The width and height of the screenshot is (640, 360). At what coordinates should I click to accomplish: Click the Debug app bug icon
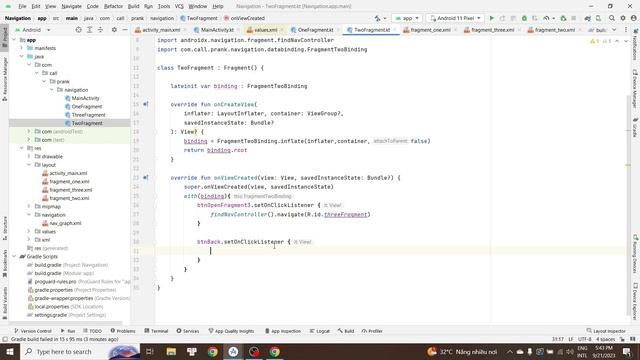click(524, 18)
